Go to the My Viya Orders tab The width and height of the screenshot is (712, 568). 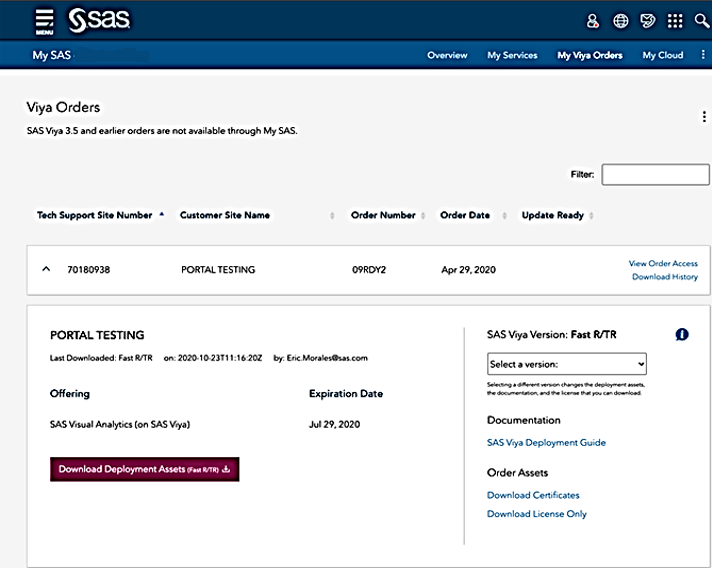click(x=590, y=55)
